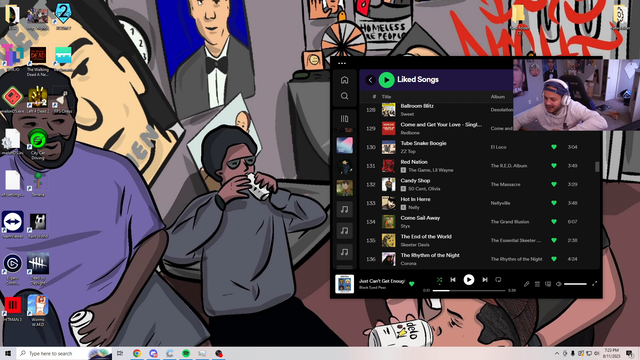Adjust the Spotify volume slider
Viewport: 640px width, 360px height.
coord(575,284)
